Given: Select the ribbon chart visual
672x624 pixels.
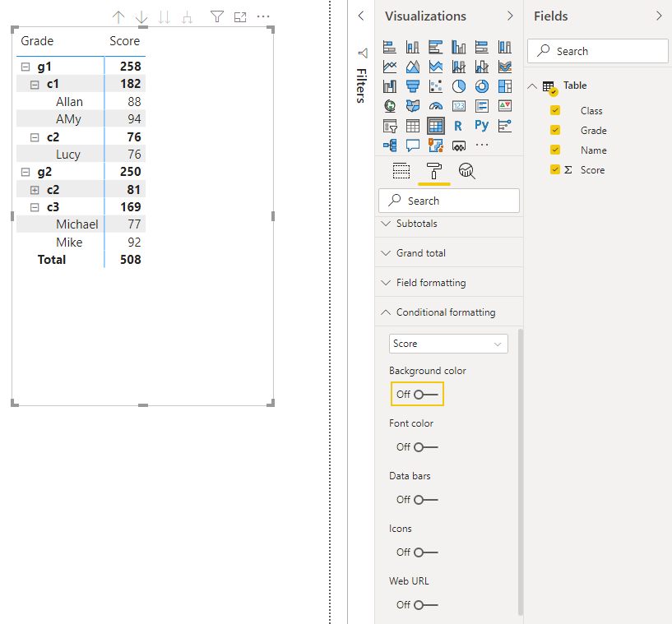Looking at the screenshot, I should [505, 67].
